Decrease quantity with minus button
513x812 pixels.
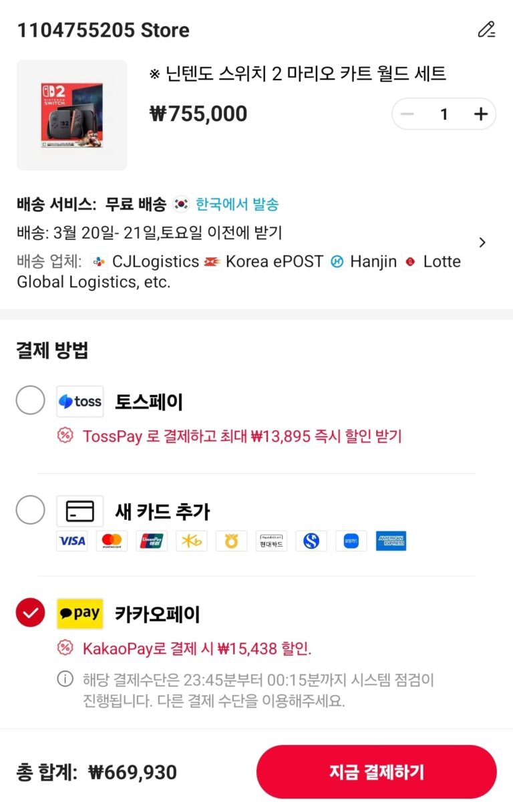[407, 114]
